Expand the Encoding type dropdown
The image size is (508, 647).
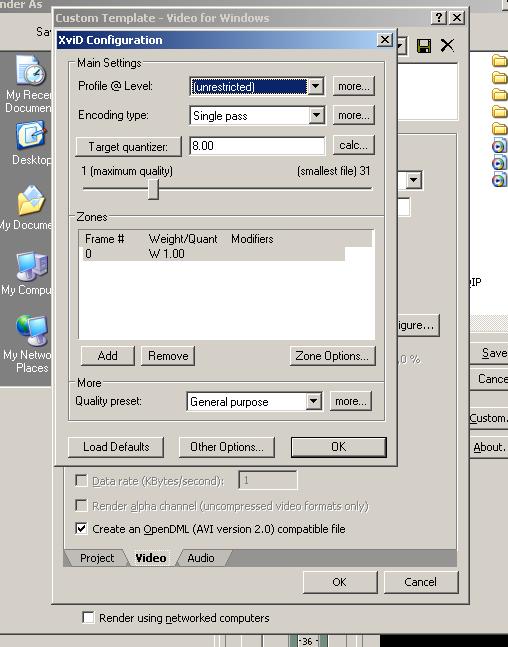pyautogui.click(x=316, y=115)
